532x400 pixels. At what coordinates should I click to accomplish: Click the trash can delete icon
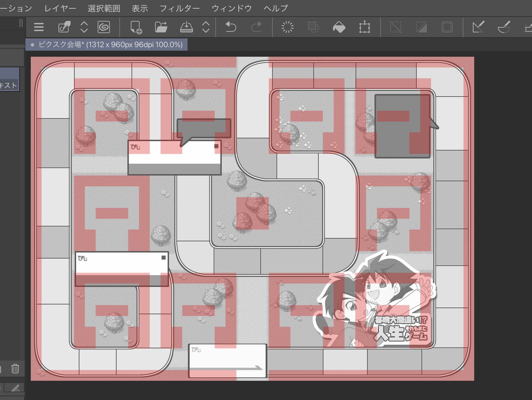tap(15, 369)
